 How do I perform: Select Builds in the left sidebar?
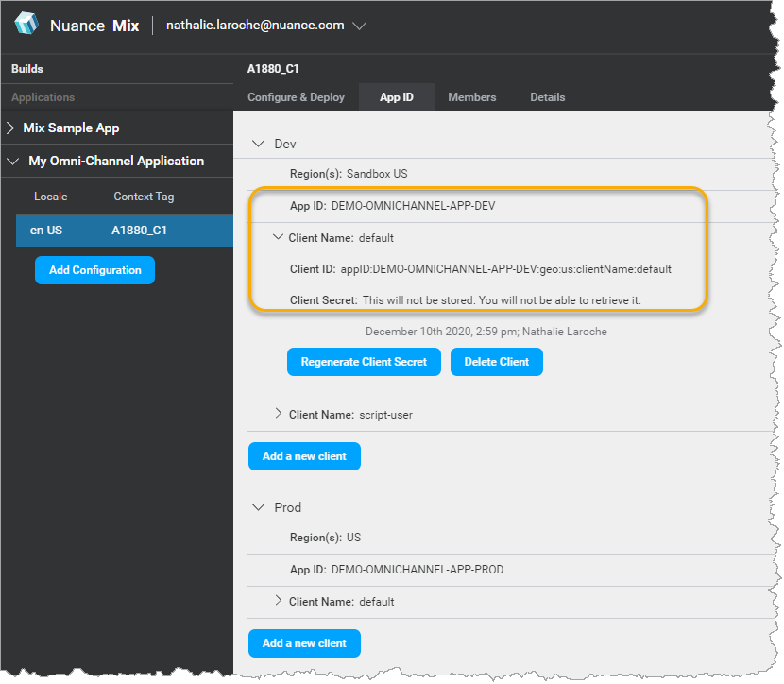(x=27, y=68)
